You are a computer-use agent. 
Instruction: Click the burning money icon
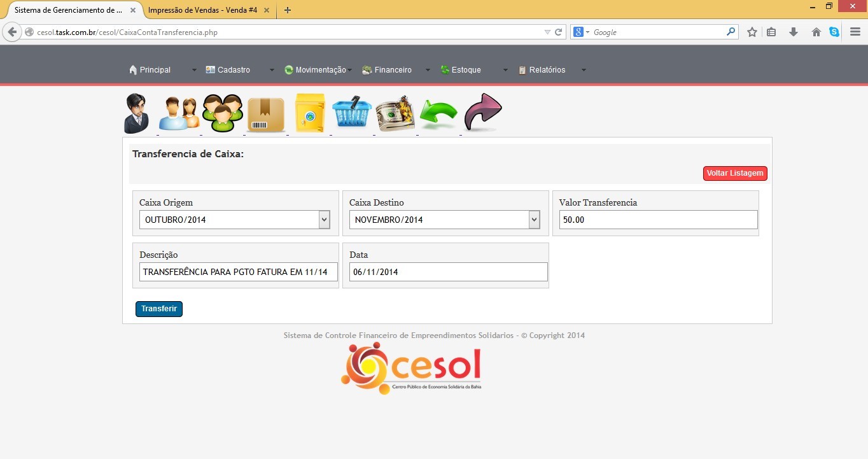395,114
